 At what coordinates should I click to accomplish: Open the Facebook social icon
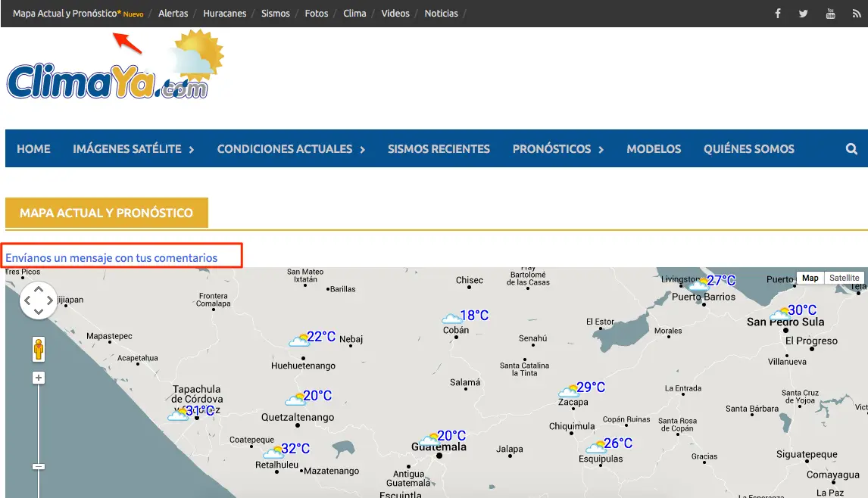(777, 14)
